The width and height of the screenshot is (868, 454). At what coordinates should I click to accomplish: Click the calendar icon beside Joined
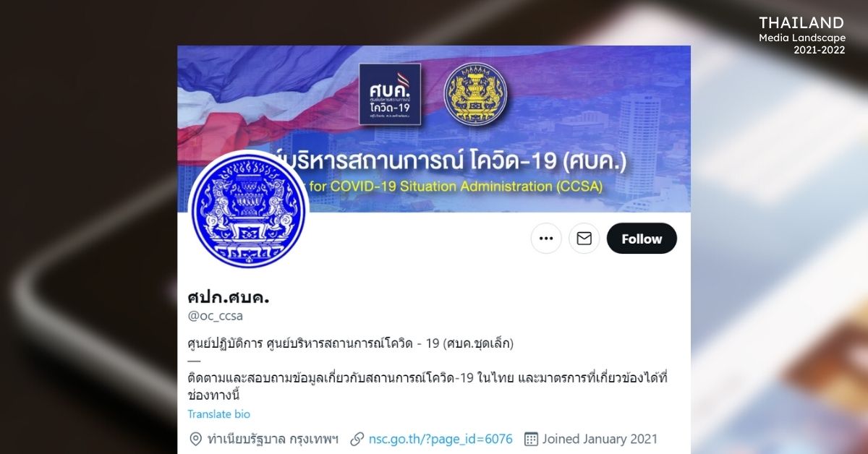(531, 439)
